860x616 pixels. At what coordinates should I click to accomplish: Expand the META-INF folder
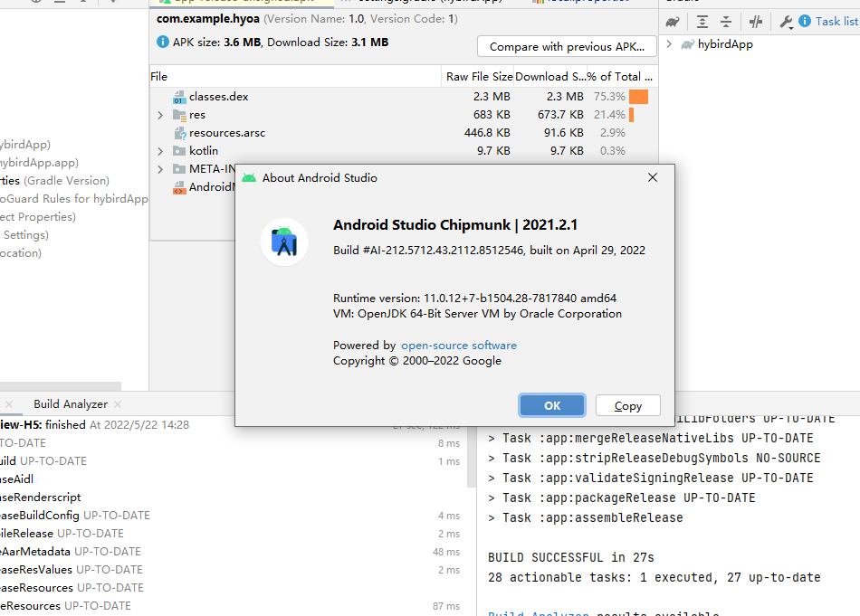tap(160, 169)
